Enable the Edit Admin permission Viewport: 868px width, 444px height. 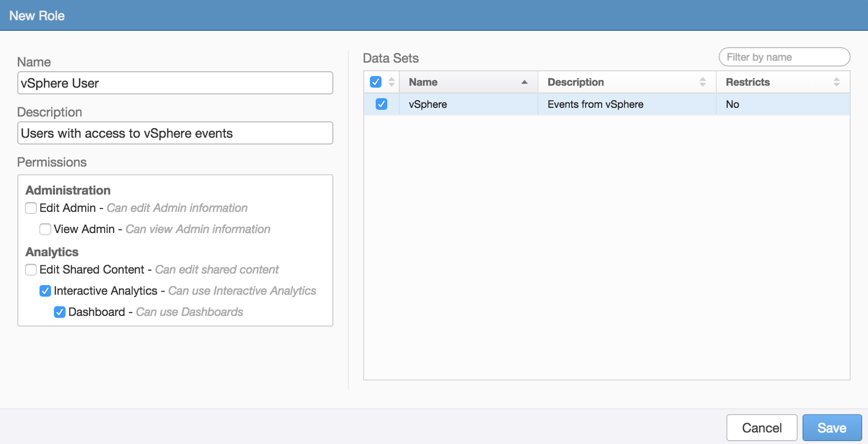30,208
